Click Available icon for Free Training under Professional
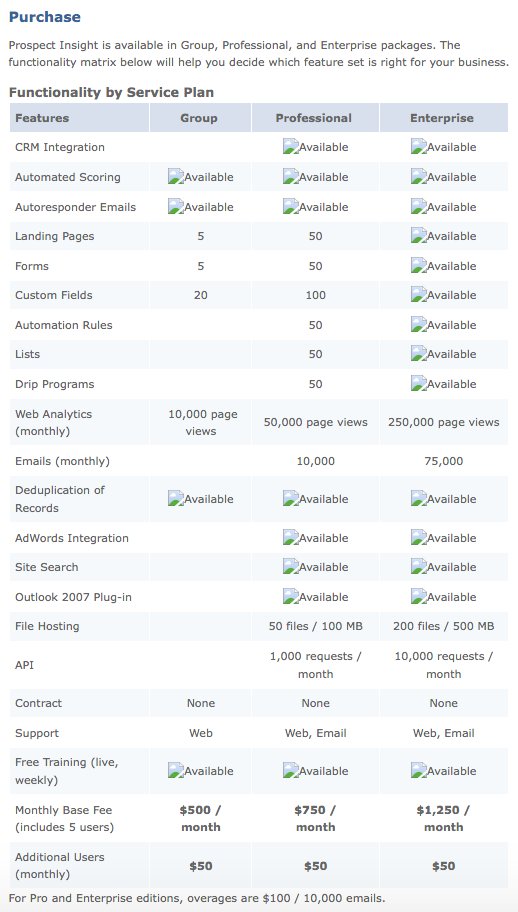This screenshot has width=518, height=912. pyautogui.click(x=316, y=771)
